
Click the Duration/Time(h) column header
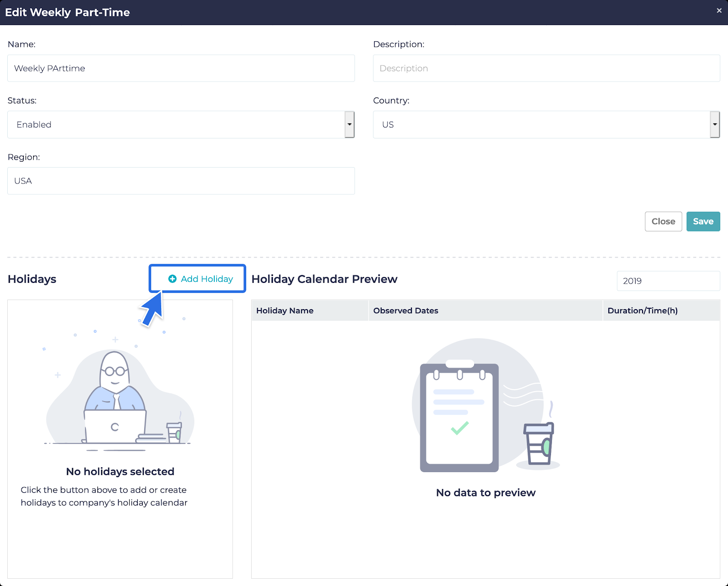(x=642, y=311)
